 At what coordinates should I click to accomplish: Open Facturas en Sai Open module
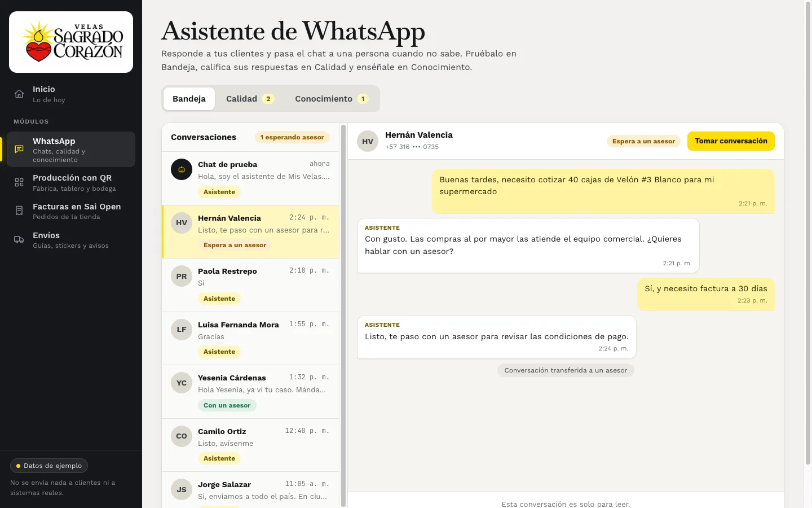tap(71, 211)
